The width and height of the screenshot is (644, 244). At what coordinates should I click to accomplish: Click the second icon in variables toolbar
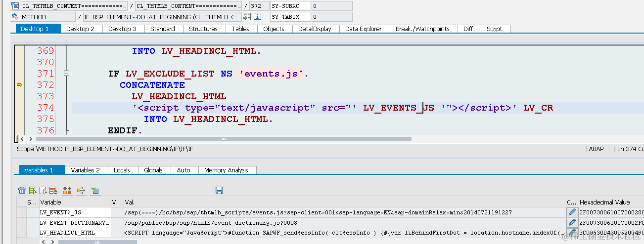click(33, 190)
